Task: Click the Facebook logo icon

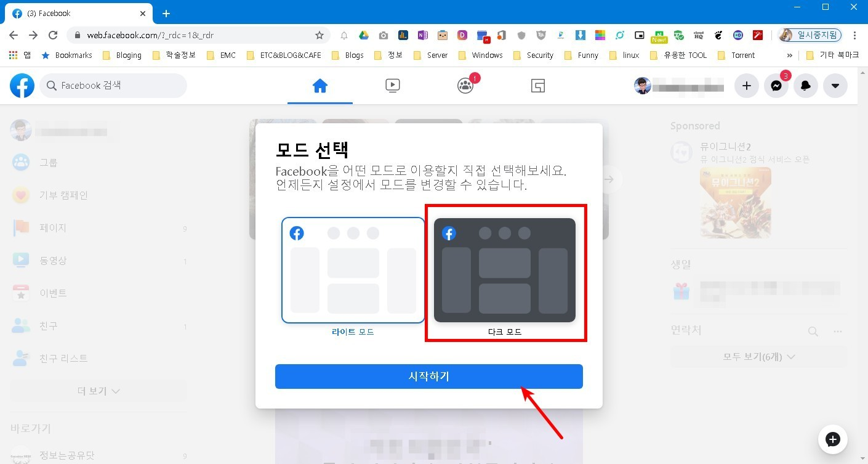Action: tap(22, 86)
